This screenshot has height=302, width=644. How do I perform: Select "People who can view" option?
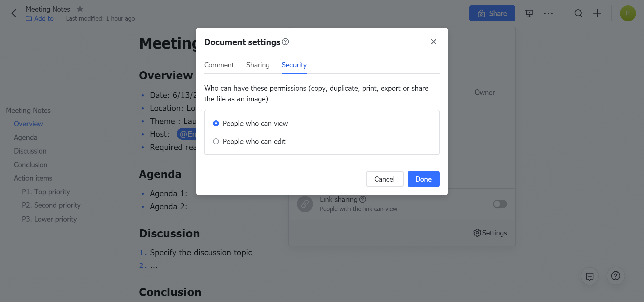[x=216, y=124]
